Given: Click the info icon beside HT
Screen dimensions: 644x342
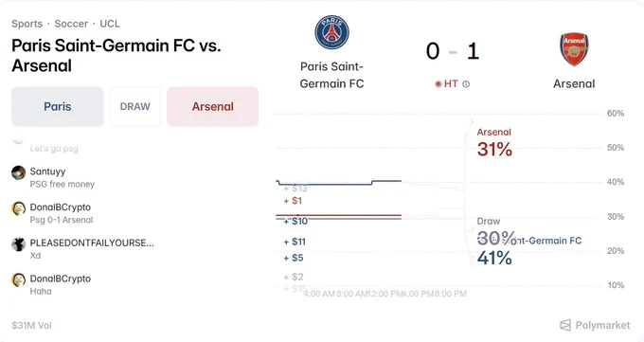Looking at the screenshot, I should pyautogui.click(x=466, y=84).
